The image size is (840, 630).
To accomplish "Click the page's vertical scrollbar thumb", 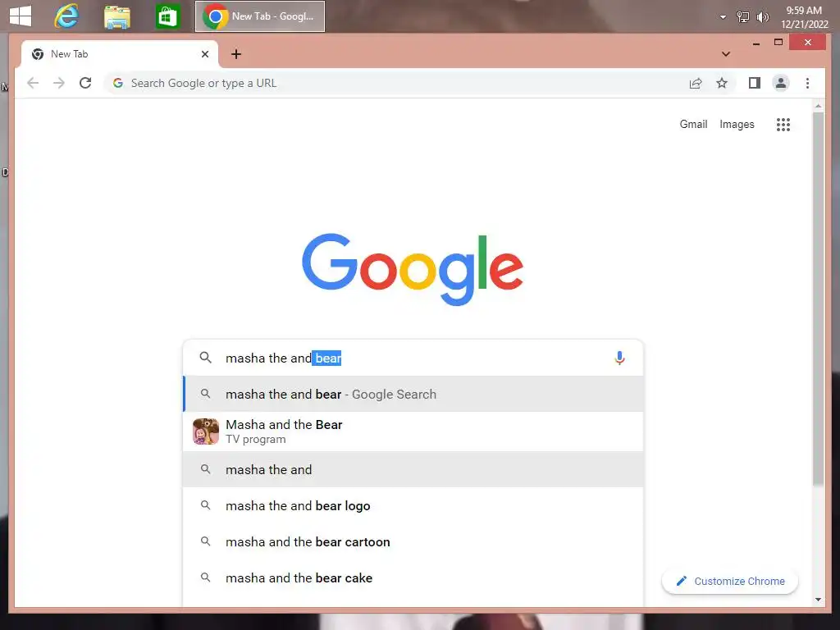I will coord(818,299).
